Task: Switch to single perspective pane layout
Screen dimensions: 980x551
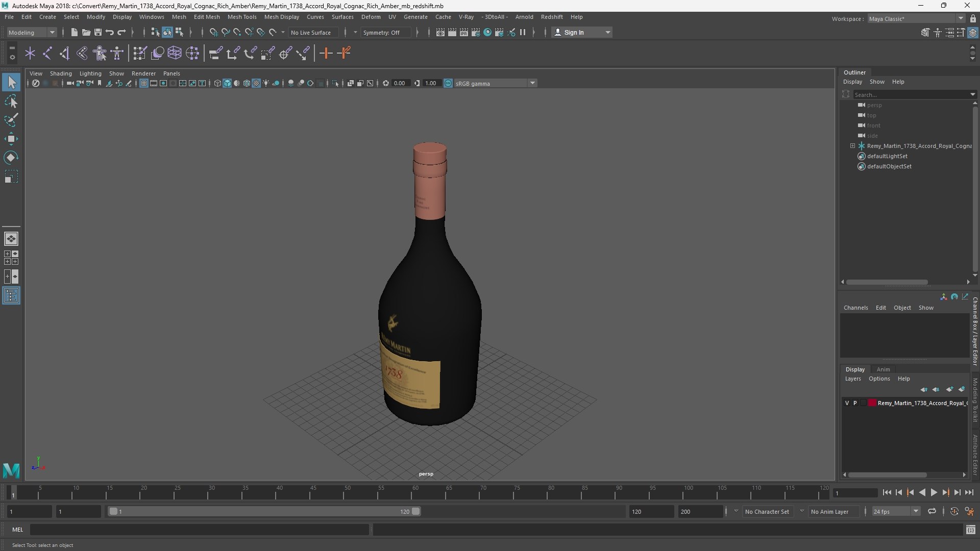Action: pos(11,239)
